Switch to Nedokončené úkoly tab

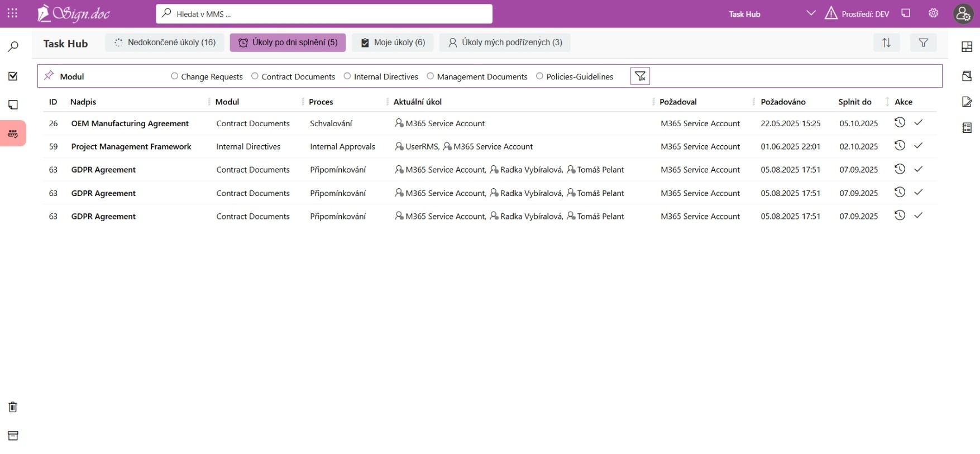coord(164,42)
